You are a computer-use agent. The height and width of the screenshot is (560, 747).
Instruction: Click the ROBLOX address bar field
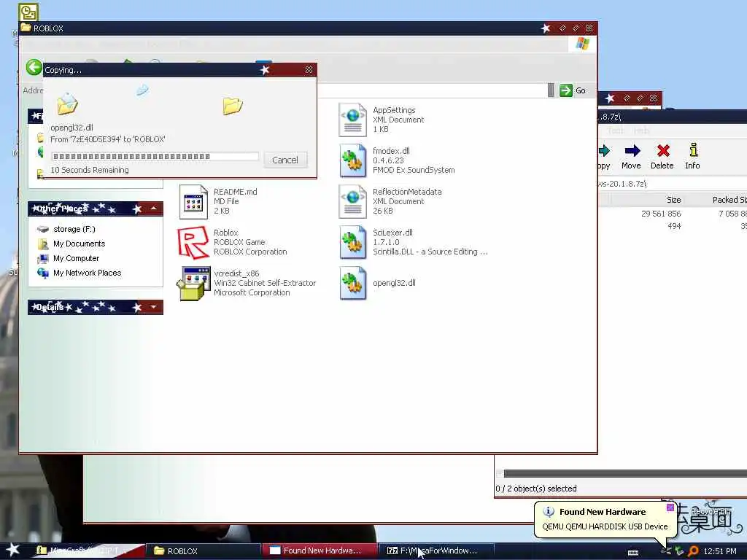point(431,90)
